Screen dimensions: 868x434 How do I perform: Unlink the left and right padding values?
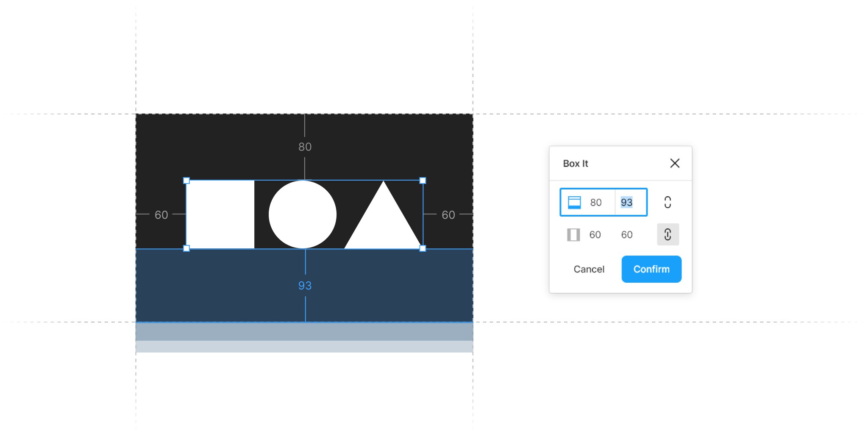coord(668,234)
